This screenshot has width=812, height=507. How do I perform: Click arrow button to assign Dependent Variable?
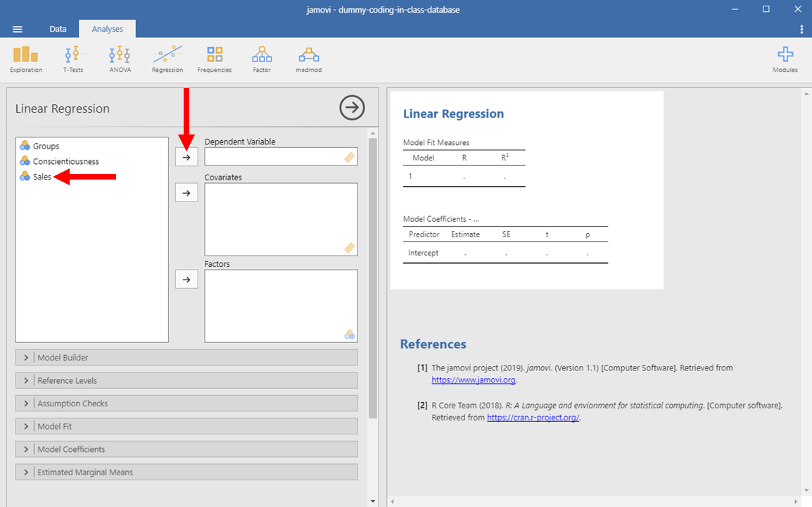tap(186, 157)
